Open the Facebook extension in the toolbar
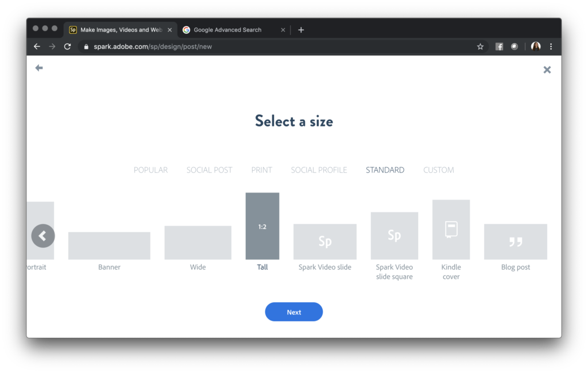Viewport: 588px width, 373px height. click(499, 46)
